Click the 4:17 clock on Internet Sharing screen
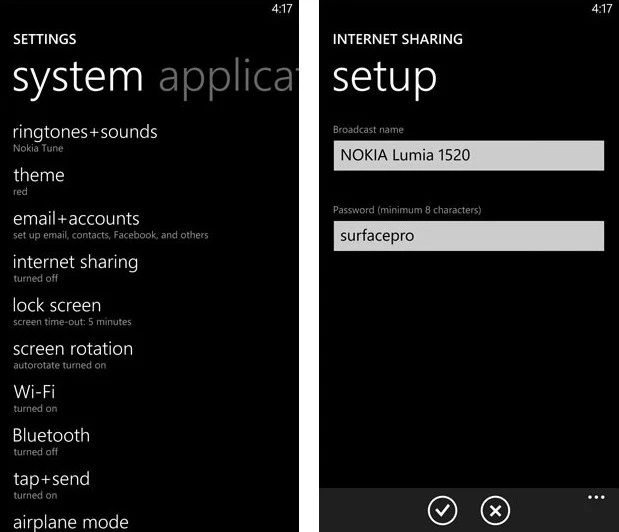Screen dimensions: 619x532 (602, 9)
